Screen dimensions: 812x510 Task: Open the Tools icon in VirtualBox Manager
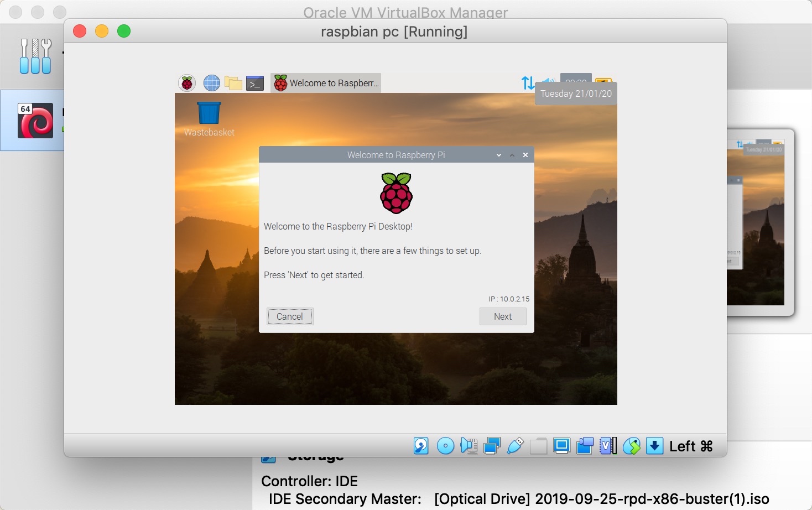(35, 56)
